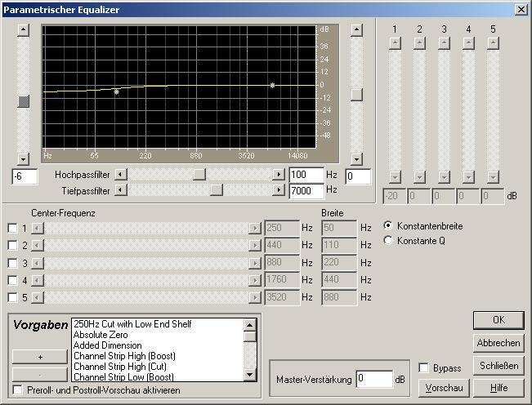Image resolution: width=532 pixels, height=405 pixels.
Task: Click the Master-Verstärkung input field
Action: 374,379
